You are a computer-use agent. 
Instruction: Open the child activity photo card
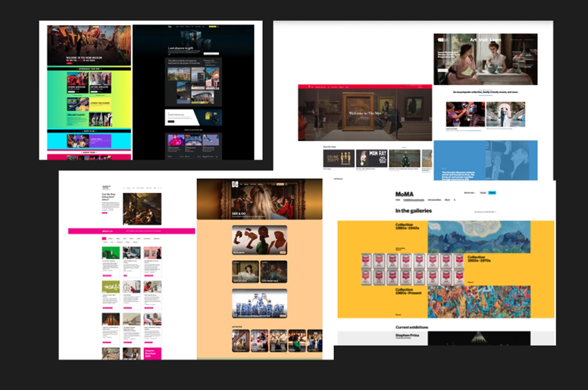(x=466, y=114)
